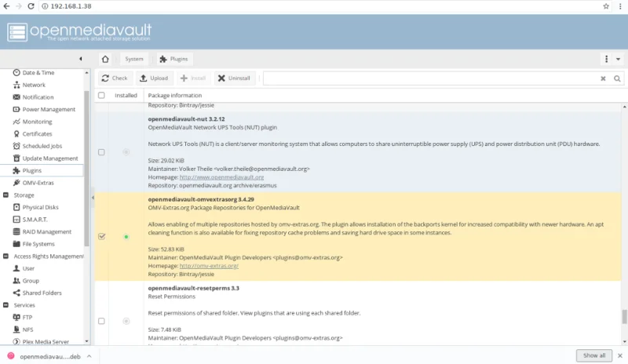Go back in browser
Screen dimensions: 628x364
point(6,6)
